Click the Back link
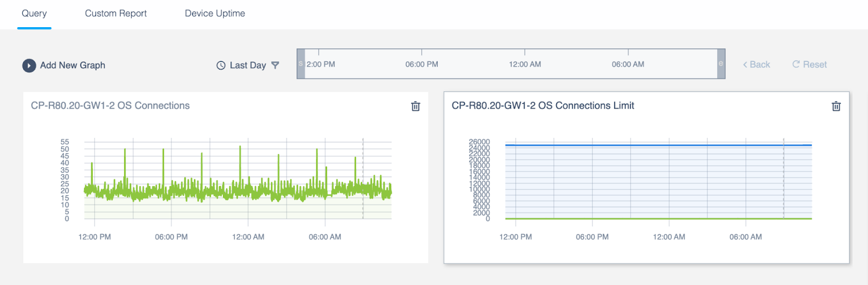868x285 pixels. [756, 65]
